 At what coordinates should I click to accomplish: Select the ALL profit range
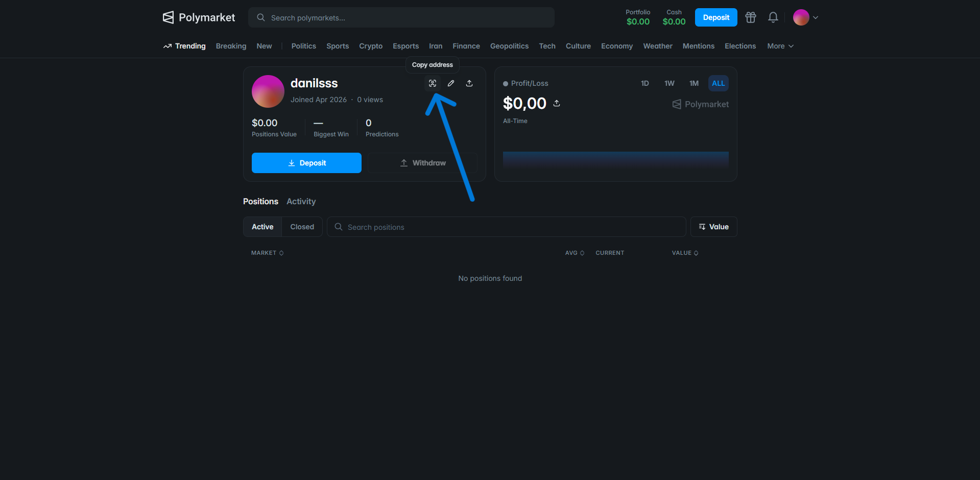[719, 83]
